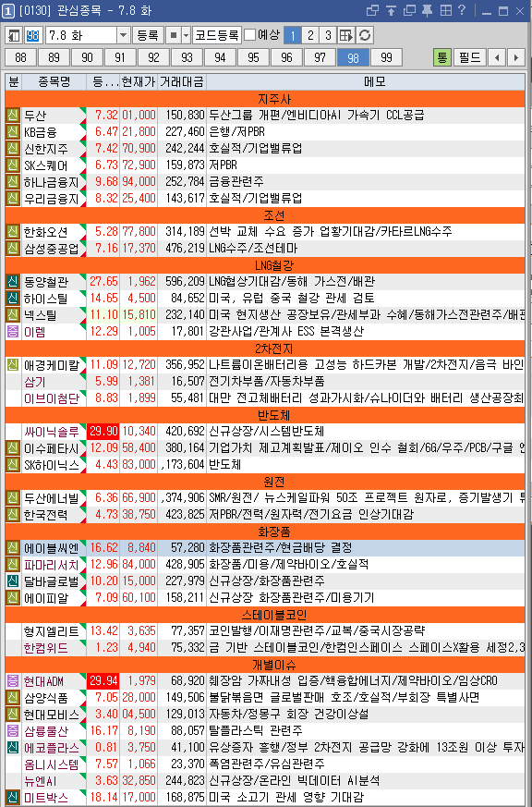Image resolution: width=532 pixels, height=807 pixels.
Task: Switch to watchlist tab 88
Action: (x=21, y=57)
